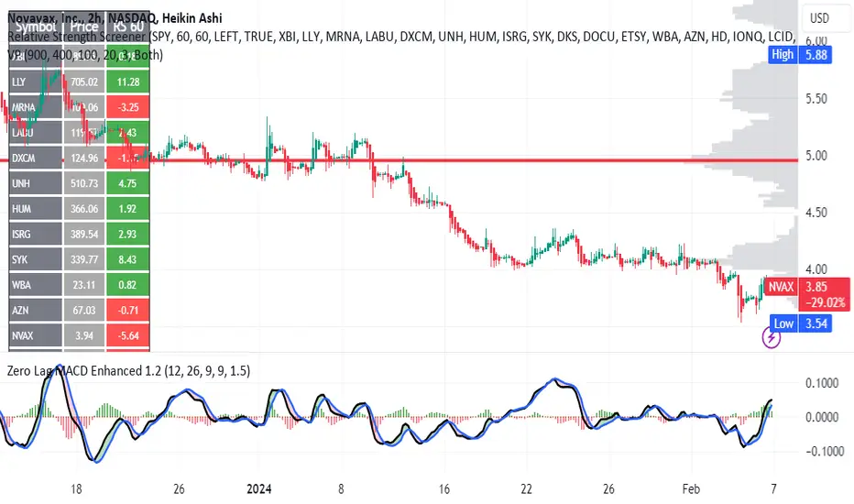Click the 8 date label on time axis

click(x=341, y=489)
